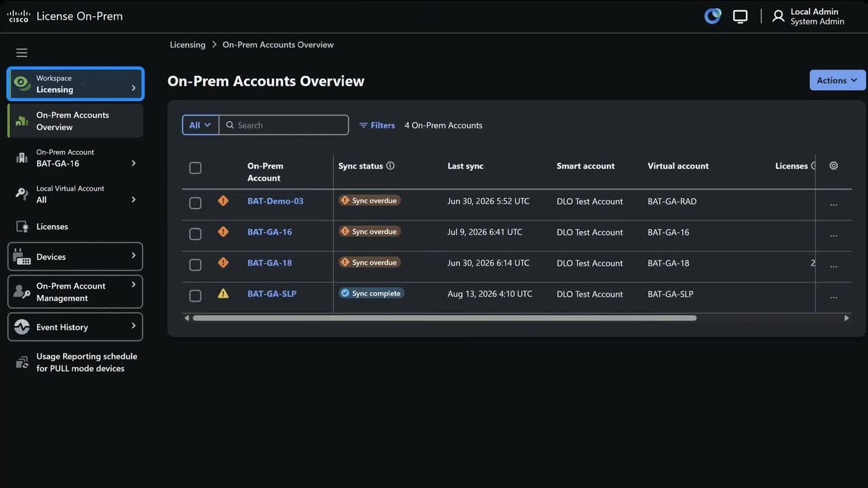868x488 pixels.
Task: Click the Cisco logo
Action: click(x=18, y=16)
